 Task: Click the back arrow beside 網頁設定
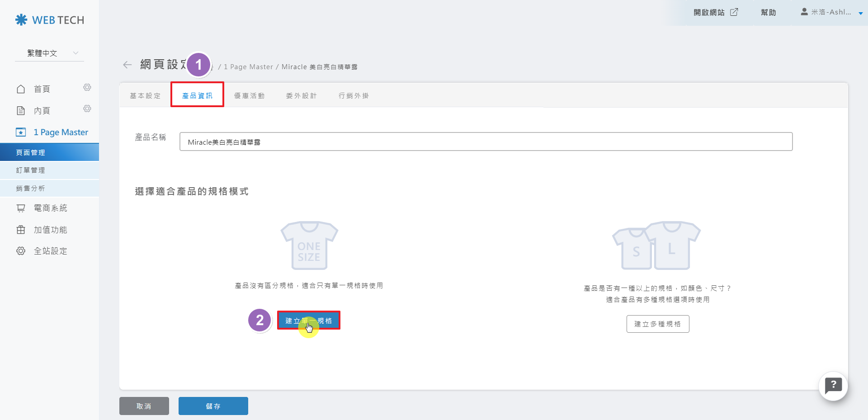coord(127,65)
